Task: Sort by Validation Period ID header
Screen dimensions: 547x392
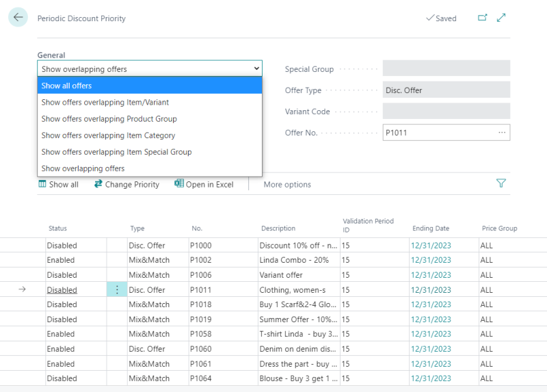Action: coord(368,226)
